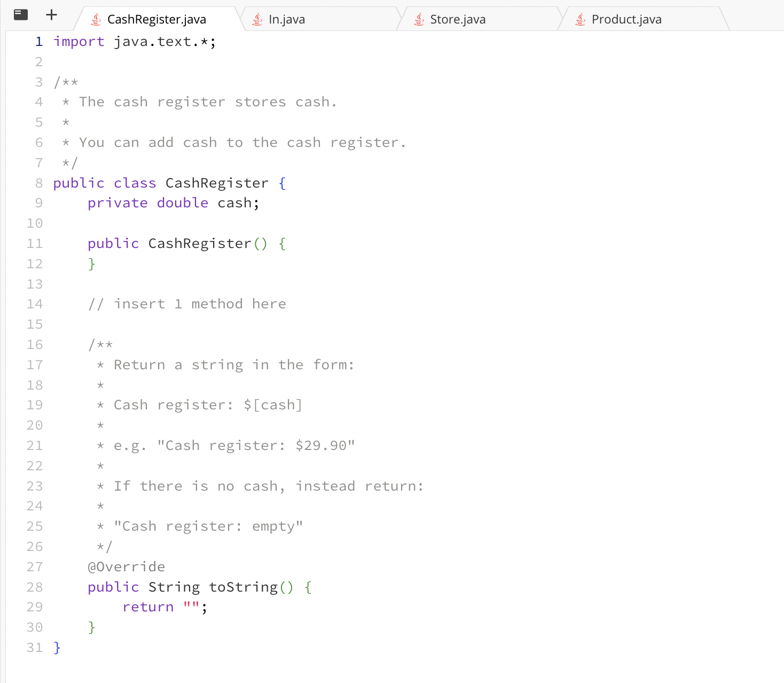784x683 pixels.
Task: Click the import java.text statement
Action: coord(134,41)
